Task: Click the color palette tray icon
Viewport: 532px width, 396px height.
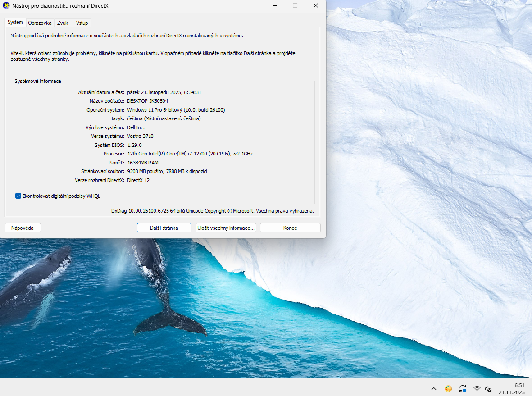Action: tap(448, 388)
